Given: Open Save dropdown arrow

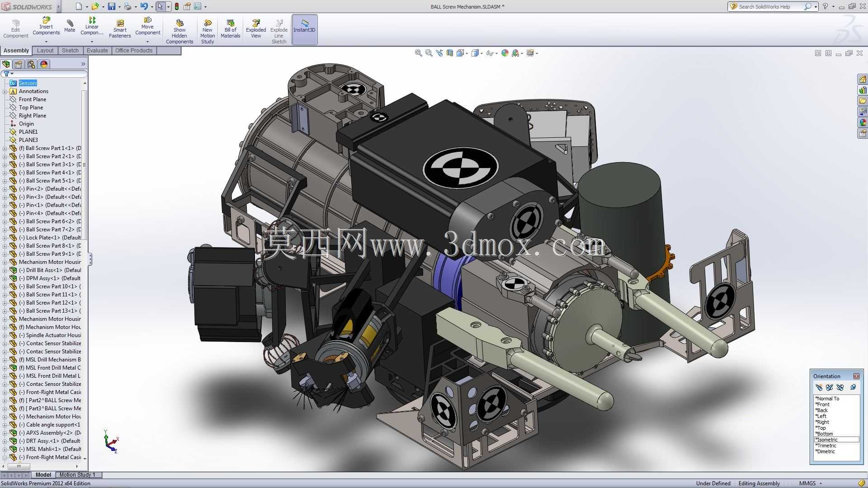Looking at the screenshot, I should coord(119,7).
